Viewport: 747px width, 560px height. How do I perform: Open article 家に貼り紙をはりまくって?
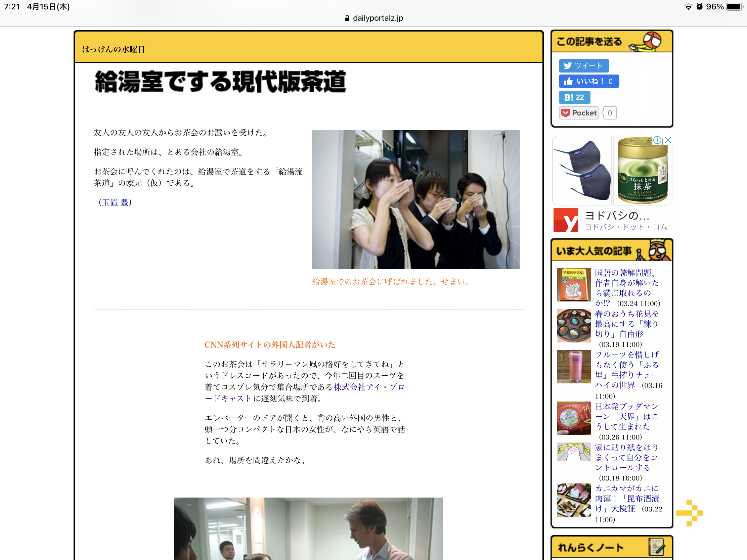(626, 457)
